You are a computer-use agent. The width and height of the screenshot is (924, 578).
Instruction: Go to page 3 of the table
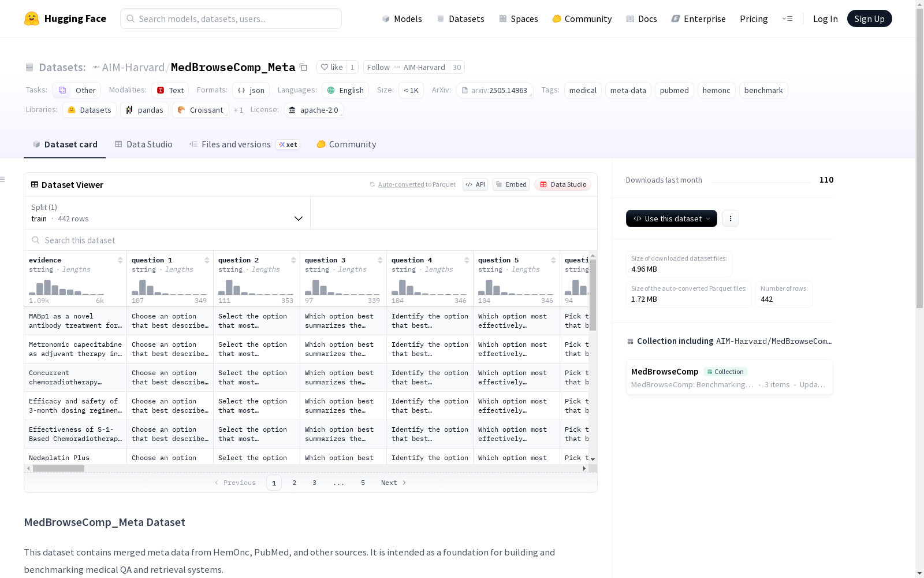[315, 483]
